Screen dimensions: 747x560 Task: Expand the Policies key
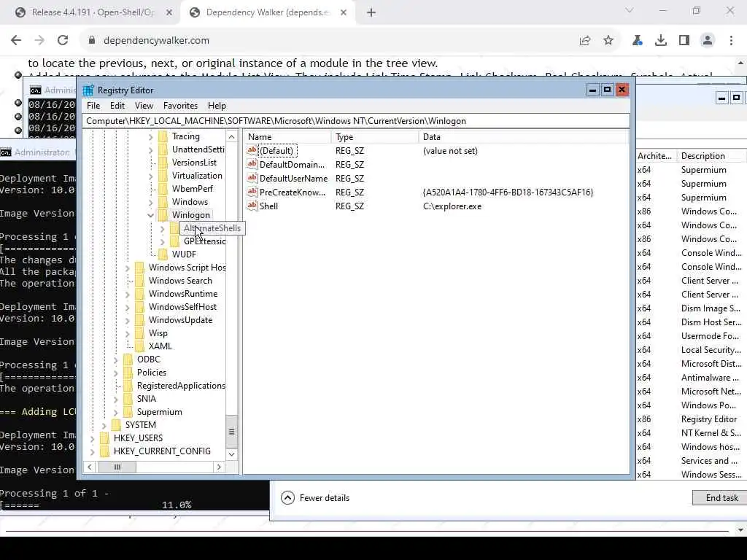pyautogui.click(x=116, y=373)
